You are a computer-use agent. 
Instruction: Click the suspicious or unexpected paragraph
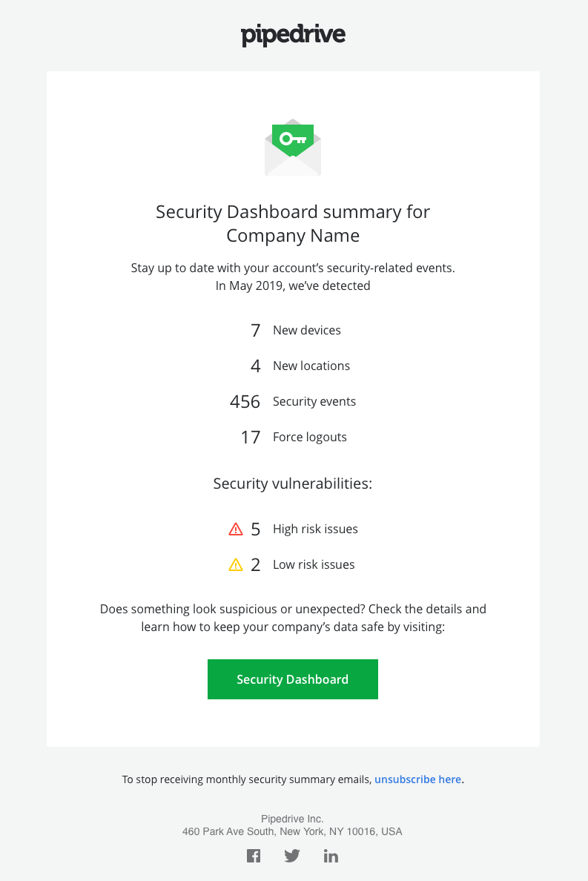(293, 618)
